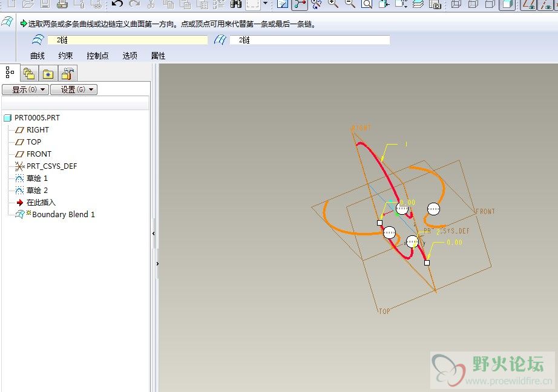Send model link by mail icon

pos(96,4)
